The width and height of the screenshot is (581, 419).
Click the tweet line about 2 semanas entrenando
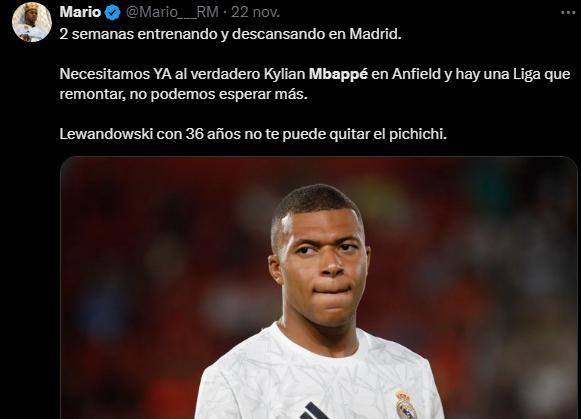click(230, 34)
